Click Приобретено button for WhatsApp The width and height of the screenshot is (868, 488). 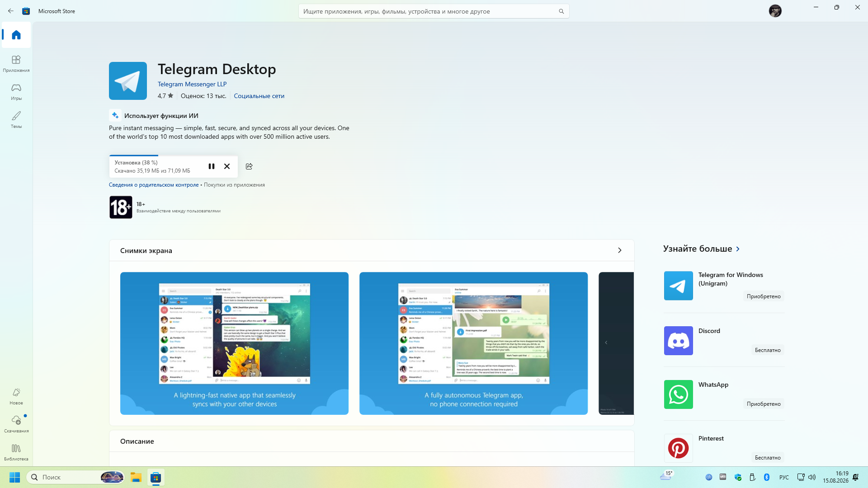pyautogui.click(x=764, y=404)
